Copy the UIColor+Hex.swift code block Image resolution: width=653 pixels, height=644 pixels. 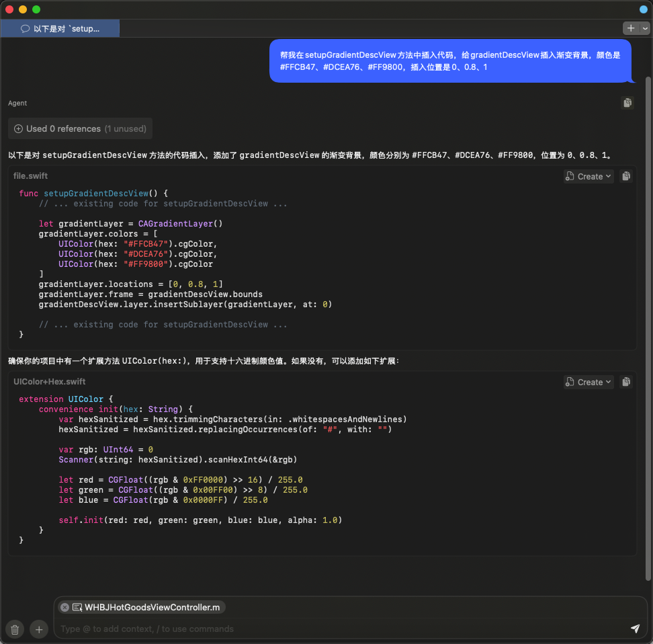tap(626, 382)
